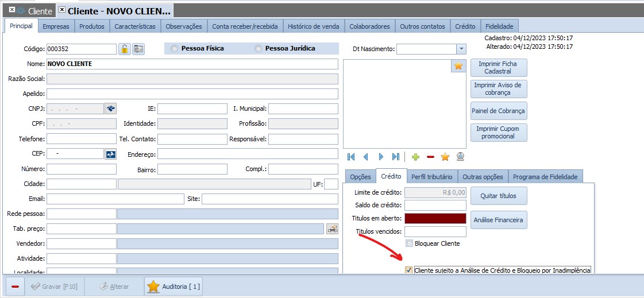The height and width of the screenshot is (298, 644).
Task: Click the red minus delete button at bottom left
Action: coord(15,286)
